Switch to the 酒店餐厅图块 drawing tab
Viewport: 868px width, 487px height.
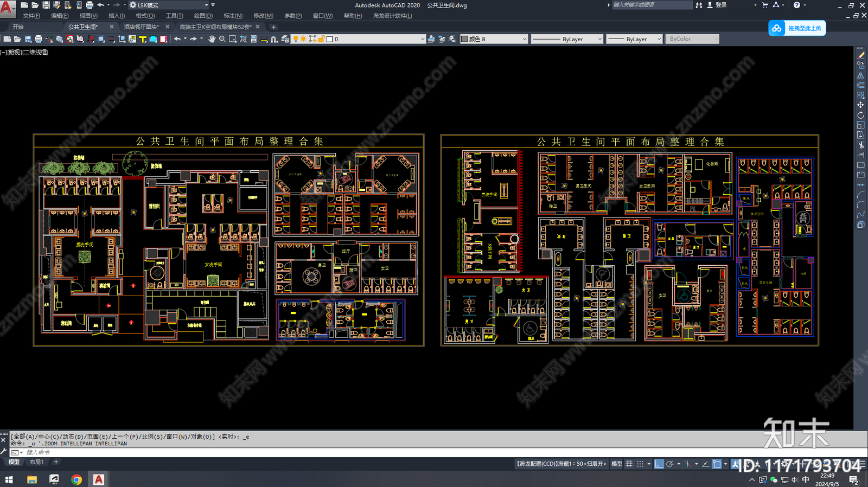coord(141,27)
